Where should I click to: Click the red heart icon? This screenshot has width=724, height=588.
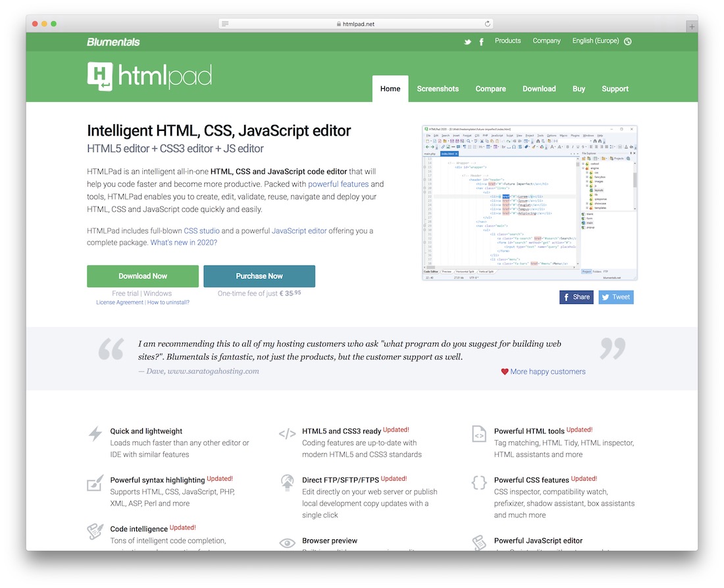(x=505, y=372)
